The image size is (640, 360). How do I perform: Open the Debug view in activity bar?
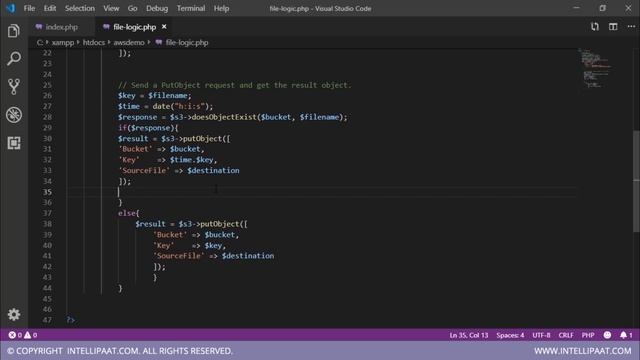13,115
